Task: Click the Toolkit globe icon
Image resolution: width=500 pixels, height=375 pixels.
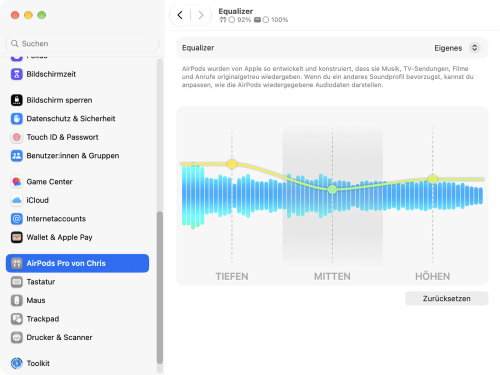Action: (17, 363)
